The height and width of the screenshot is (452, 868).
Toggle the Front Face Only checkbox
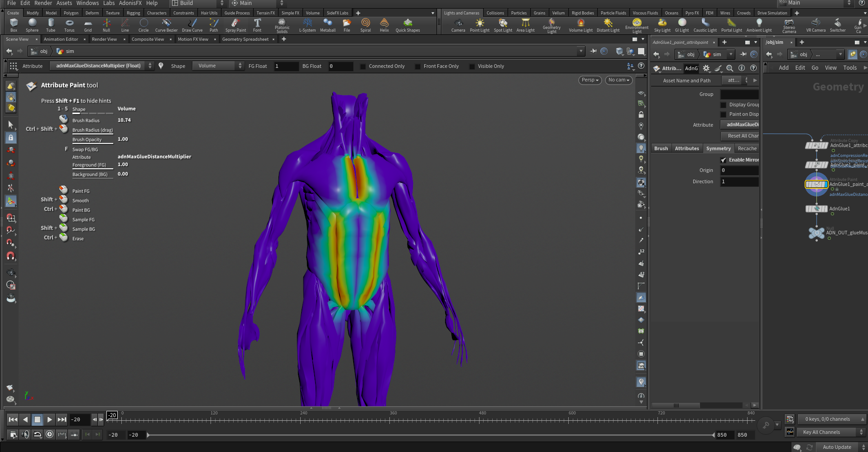click(x=418, y=67)
